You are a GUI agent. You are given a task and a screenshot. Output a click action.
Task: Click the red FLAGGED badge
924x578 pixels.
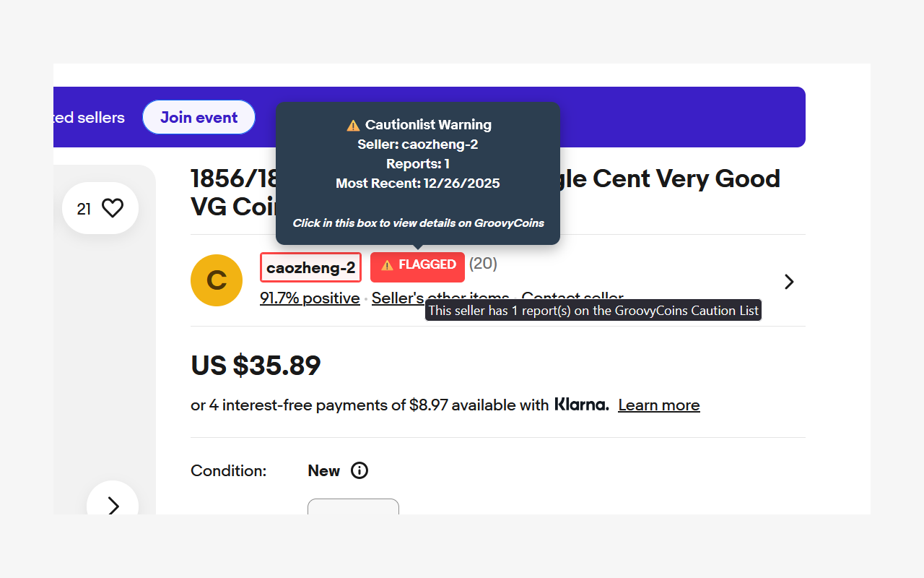(426, 265)
